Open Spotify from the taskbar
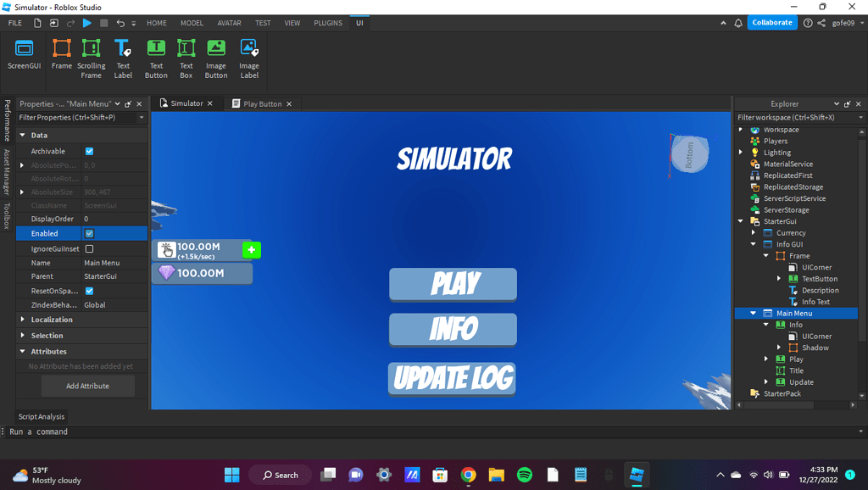 click(x=524, y=475)
